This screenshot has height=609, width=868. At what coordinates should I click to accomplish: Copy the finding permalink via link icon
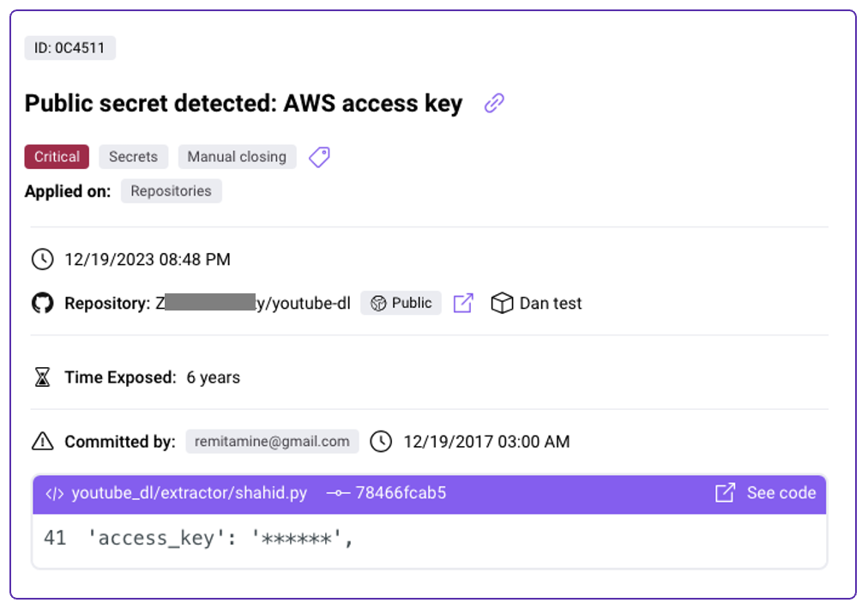point(494,104)
